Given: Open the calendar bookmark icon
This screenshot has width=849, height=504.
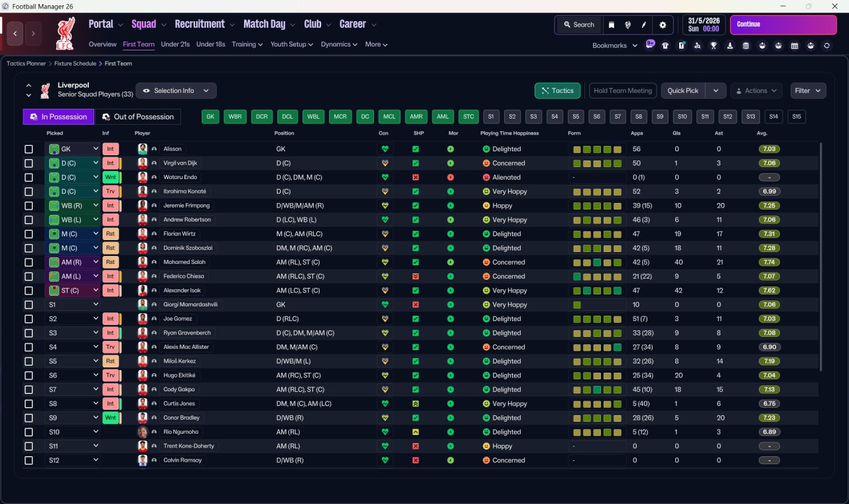Looking at the screenshot, I should 795,46.
